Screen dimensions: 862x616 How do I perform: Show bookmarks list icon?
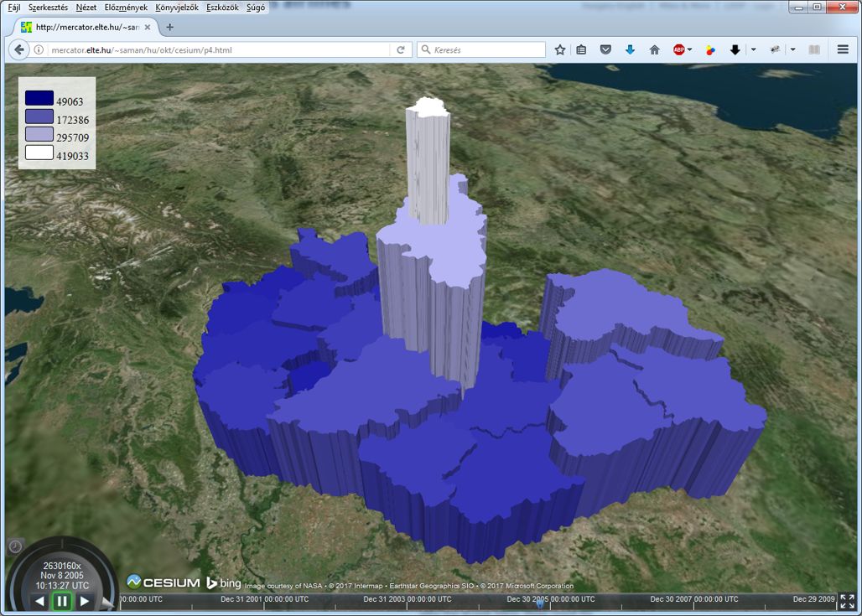coord(581,49)
